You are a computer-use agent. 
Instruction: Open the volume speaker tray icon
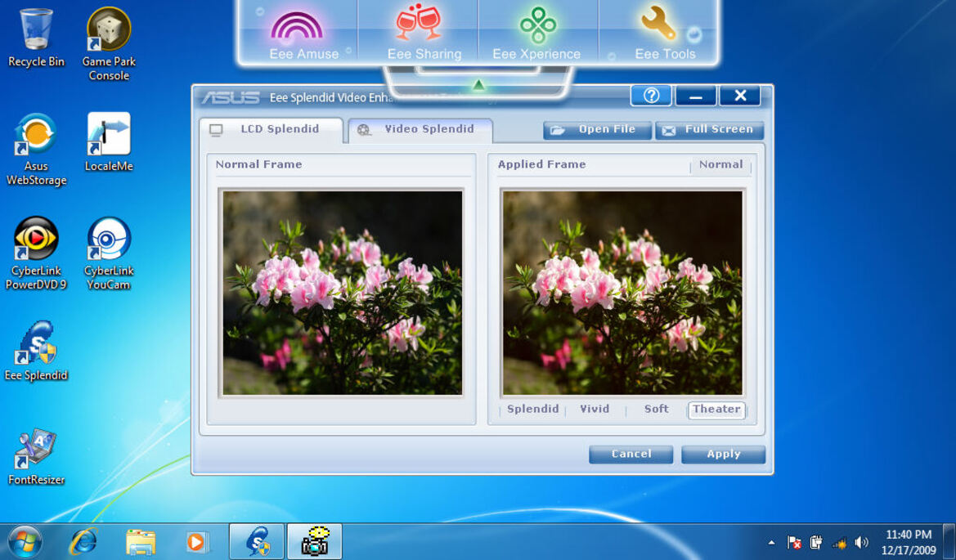861,542
